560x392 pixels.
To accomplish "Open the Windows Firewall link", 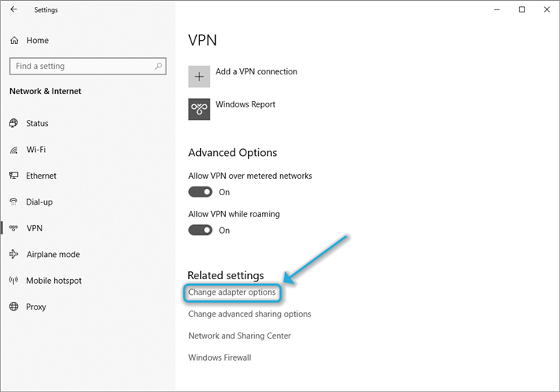I will point(220,358).
